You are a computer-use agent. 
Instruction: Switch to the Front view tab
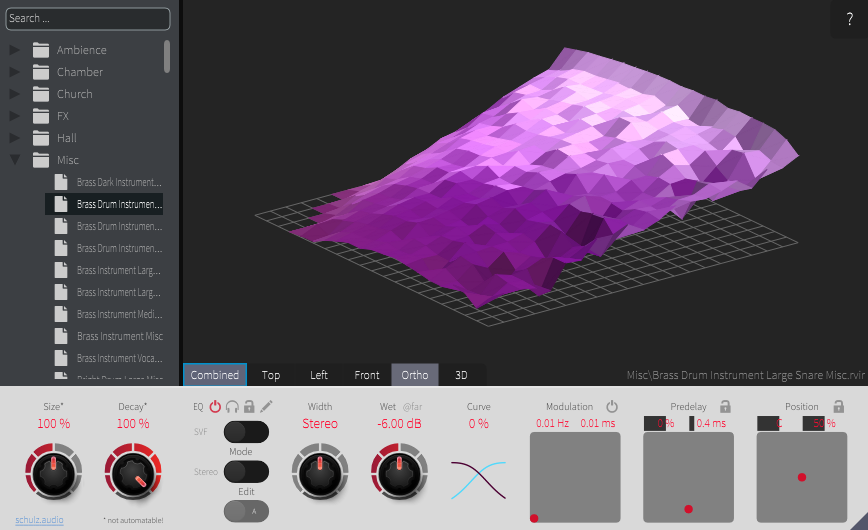[367, 375]
